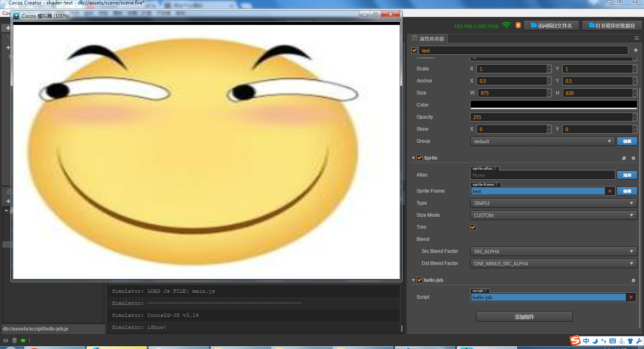Click the Sogou moon half-width icon
The width and height of the screenshot is (644, 349).
pos(595,341)
